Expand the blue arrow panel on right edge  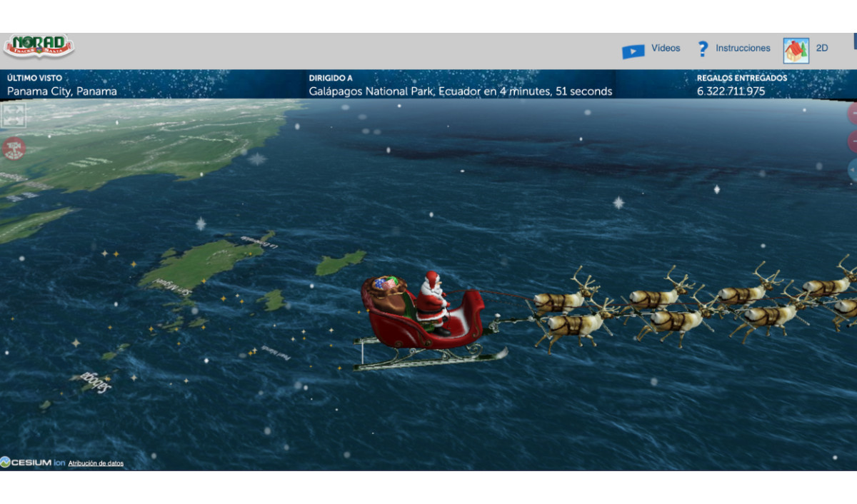[853, 170]
